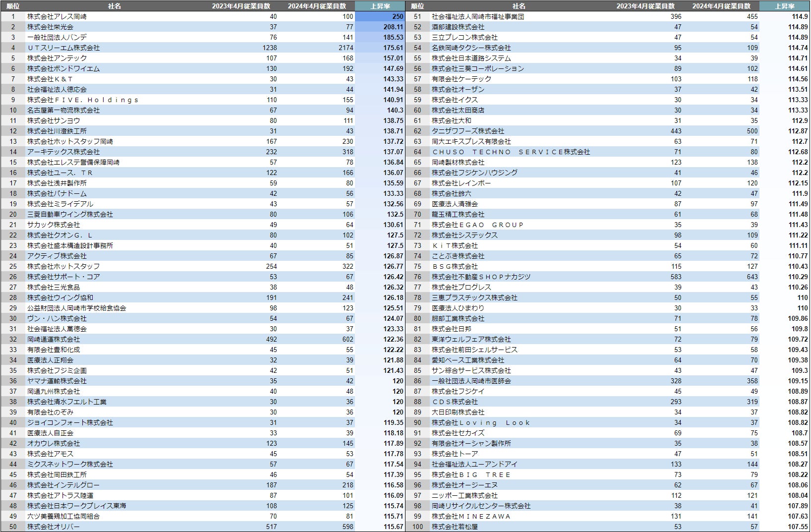
Task: Select the 有限会社のぞみ company cell
Action: click(x=50, y=412)
